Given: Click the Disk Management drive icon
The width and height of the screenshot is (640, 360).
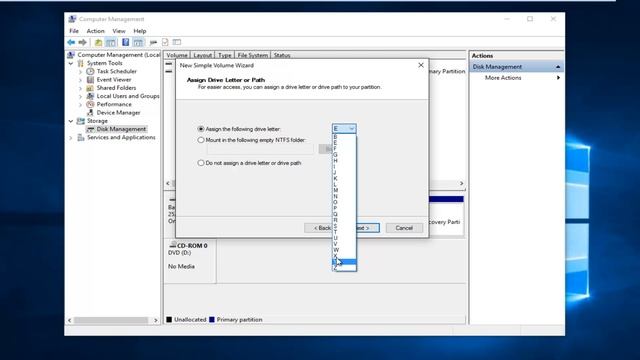Looking at the screenshot, I should pos(90,129).
